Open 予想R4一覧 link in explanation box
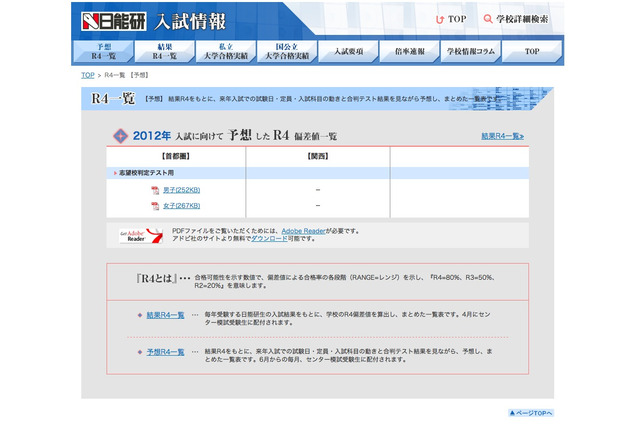The height and width of the screenshot is (426, 640). click(165, 352)
